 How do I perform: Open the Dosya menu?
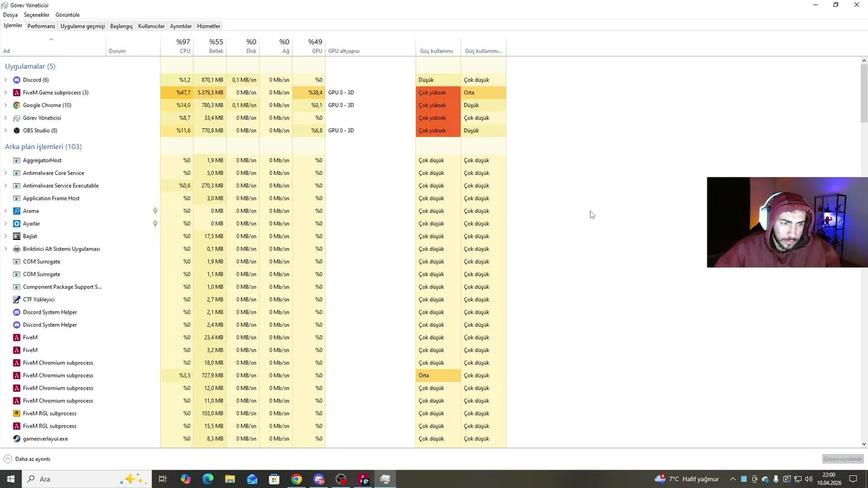[x=10, y=14]
